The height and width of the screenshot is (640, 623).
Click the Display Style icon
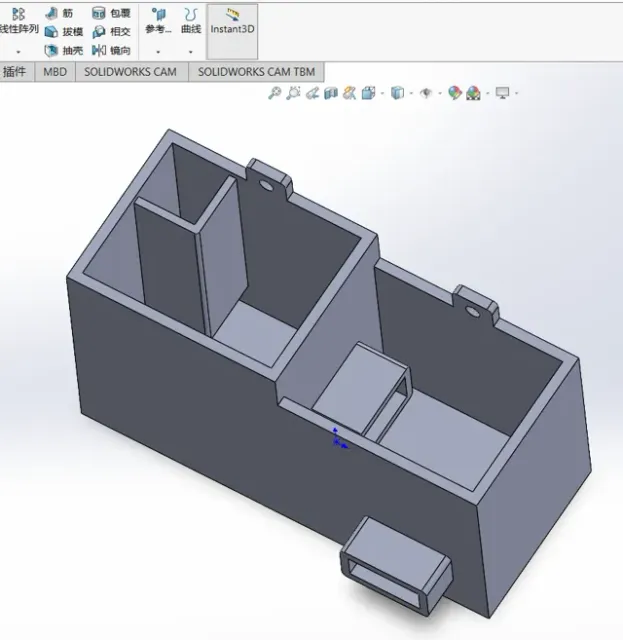397,93
